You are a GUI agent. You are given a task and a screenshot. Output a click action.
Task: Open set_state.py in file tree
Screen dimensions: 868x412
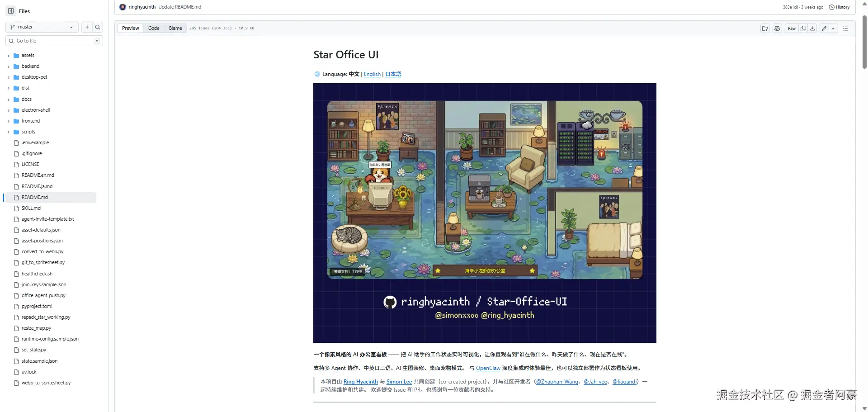coord(34,350)
